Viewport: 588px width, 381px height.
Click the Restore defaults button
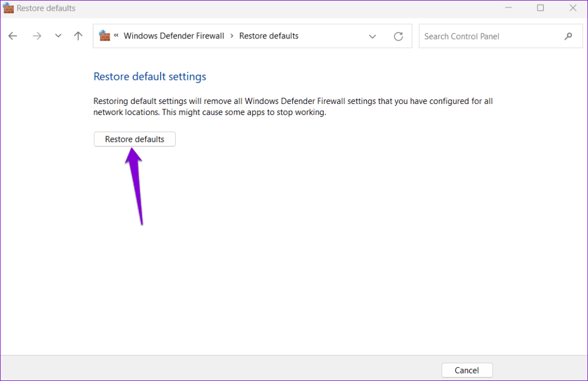tap(134, 139)
